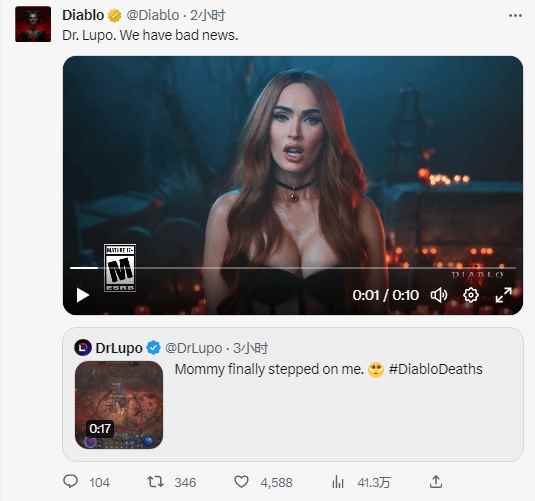Click the @Diablo handle

[153, 15]
